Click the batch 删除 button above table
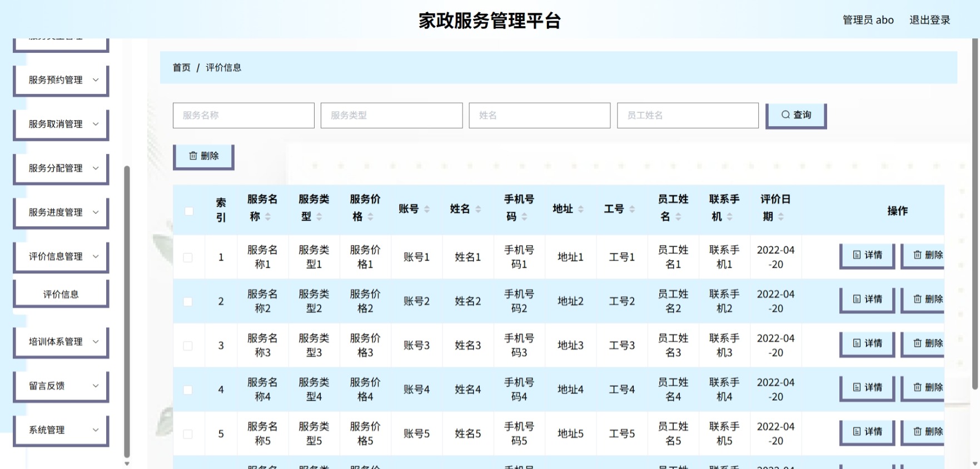Image resolution: width=980 pixels, height=469 pixels. coord(203,157)
